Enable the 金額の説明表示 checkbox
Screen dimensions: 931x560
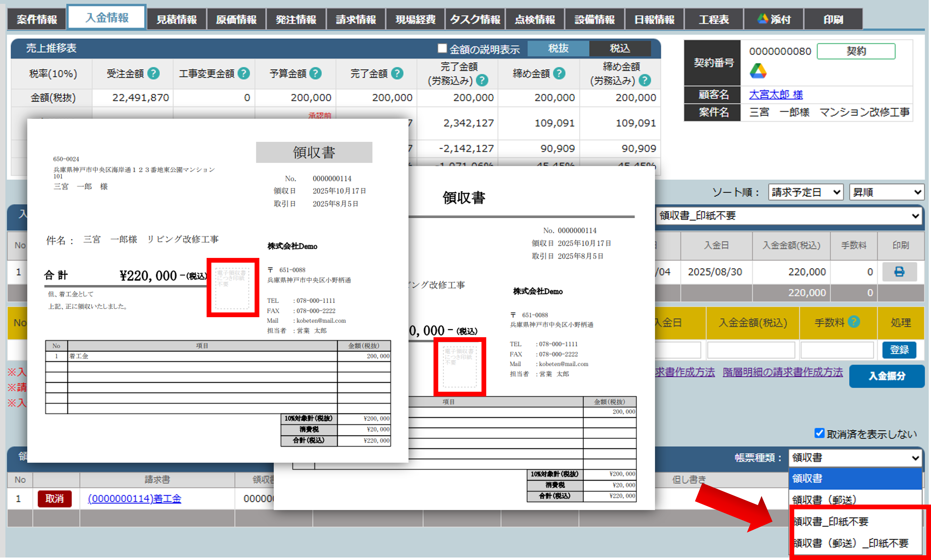(442, 48)
